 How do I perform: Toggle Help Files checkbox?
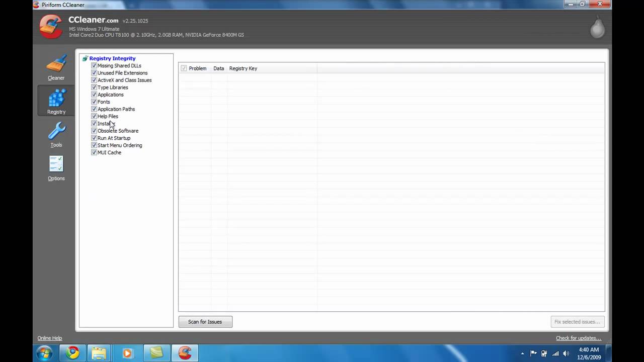(94, 116)
